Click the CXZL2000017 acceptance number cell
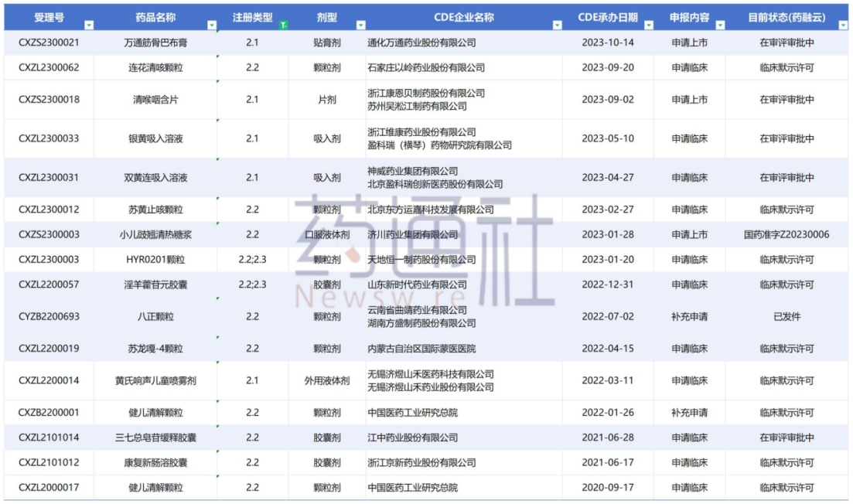The image size is (853, 504). coord(49,488)
